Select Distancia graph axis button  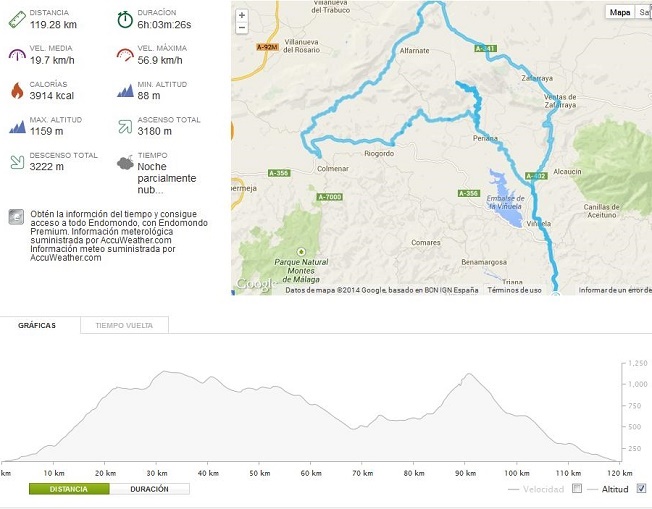(69, 489)
